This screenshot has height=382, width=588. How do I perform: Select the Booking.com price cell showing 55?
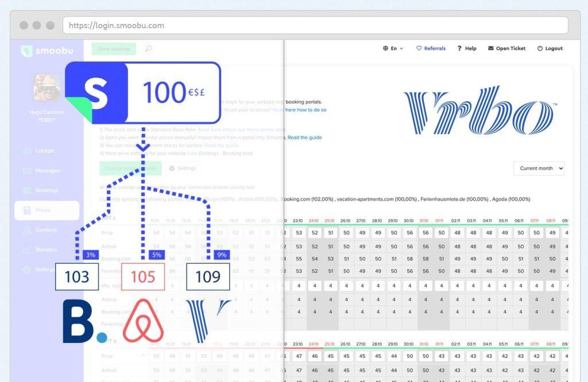299,259
